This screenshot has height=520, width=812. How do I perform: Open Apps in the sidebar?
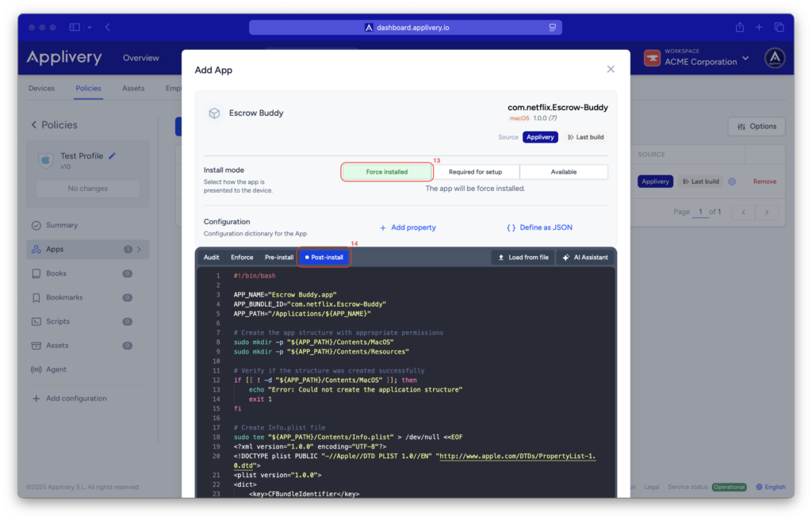[87, 250]
